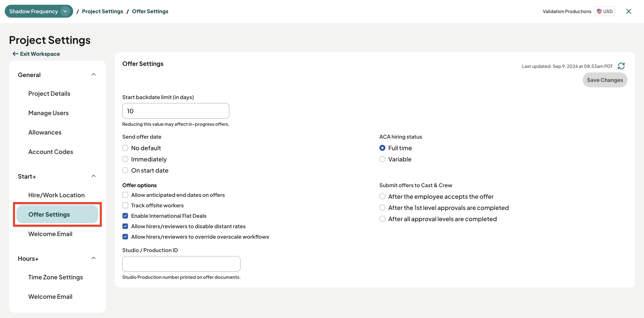Open Welcome Email under Hours+

[x=50, y=297]
